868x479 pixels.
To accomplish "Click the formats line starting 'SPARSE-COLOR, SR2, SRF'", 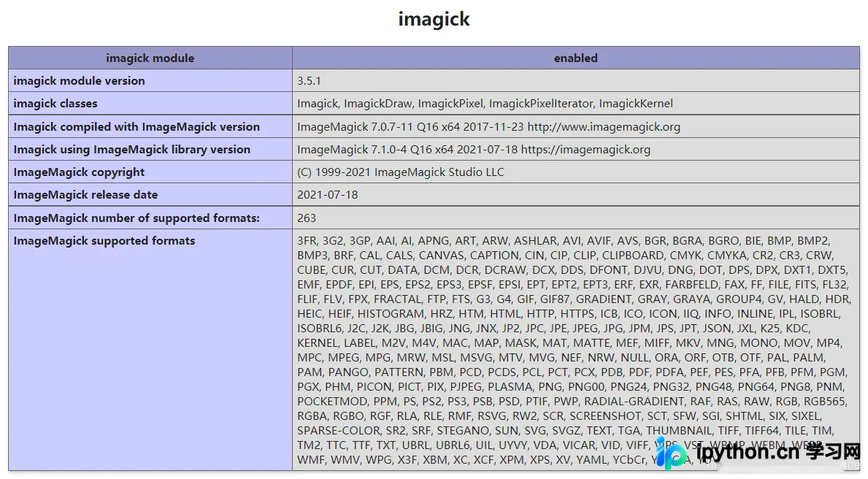I will pyautogui.click(x=566, y=431).
